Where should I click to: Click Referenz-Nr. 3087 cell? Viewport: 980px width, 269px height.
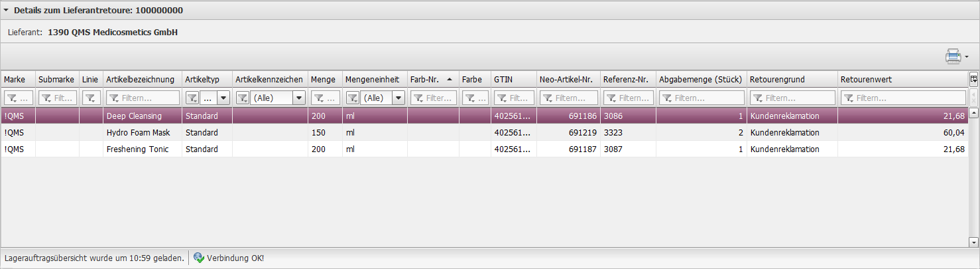coord(628,149)
